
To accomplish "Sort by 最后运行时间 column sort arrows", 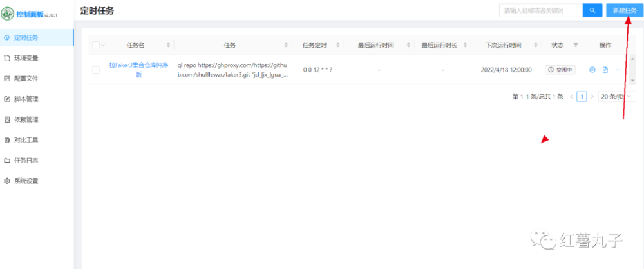I will click(409, 45).
